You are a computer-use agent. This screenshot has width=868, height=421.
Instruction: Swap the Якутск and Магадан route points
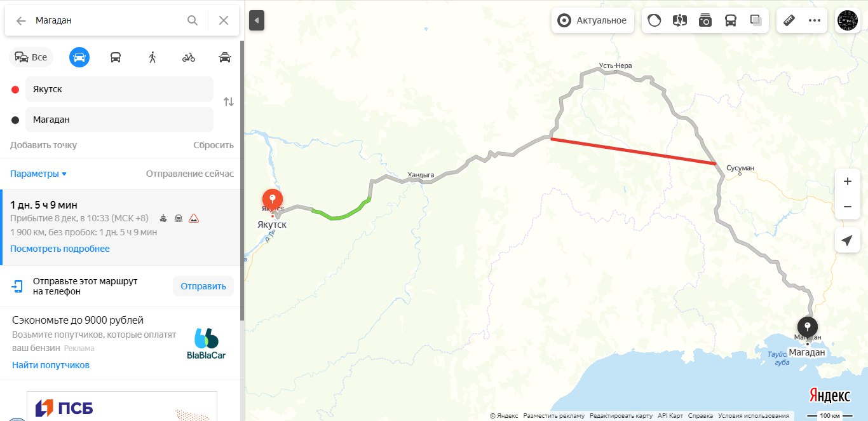pos(229,102)
